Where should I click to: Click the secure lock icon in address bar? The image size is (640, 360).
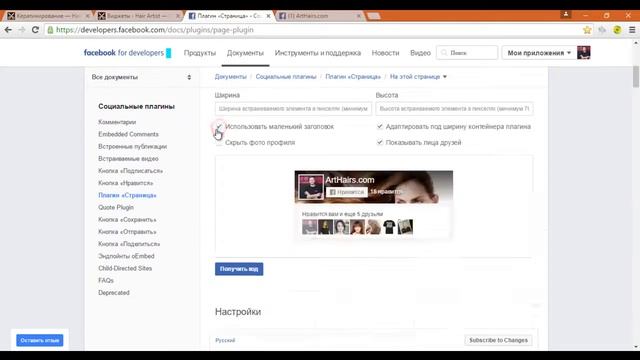pyautogui.click(x=50, y=30)
